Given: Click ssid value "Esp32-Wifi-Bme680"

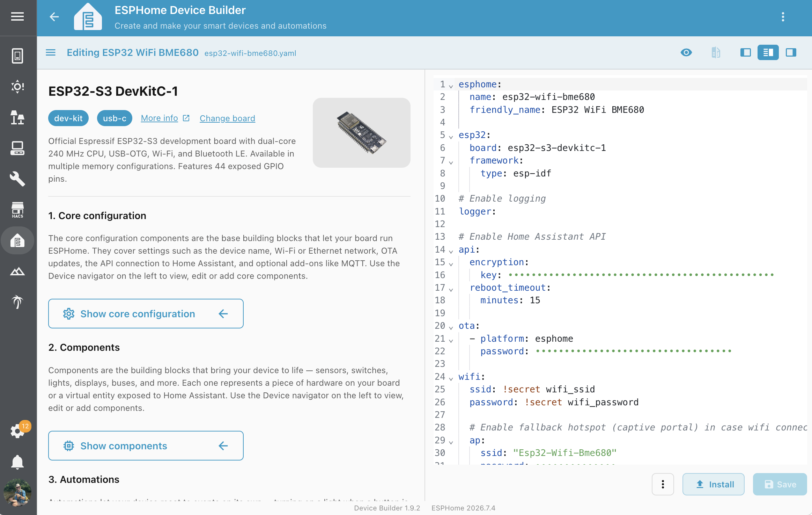Looking at the screenshot, I should (565, 453).
